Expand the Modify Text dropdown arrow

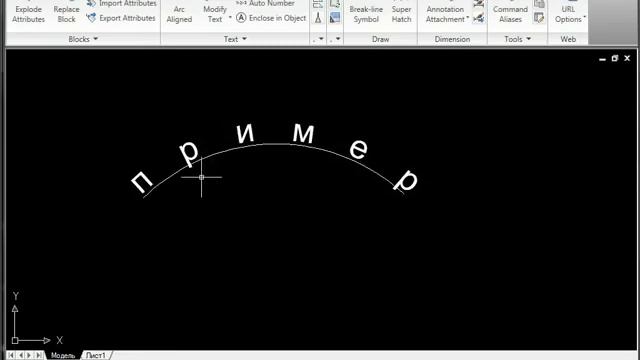[x=230, y=18]
